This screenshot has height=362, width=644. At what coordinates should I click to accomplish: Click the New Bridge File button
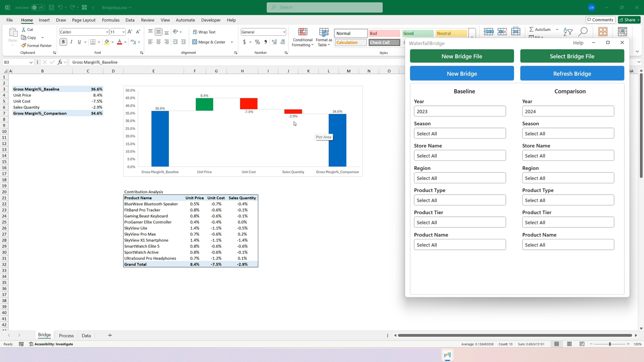(x=462, y=56)
